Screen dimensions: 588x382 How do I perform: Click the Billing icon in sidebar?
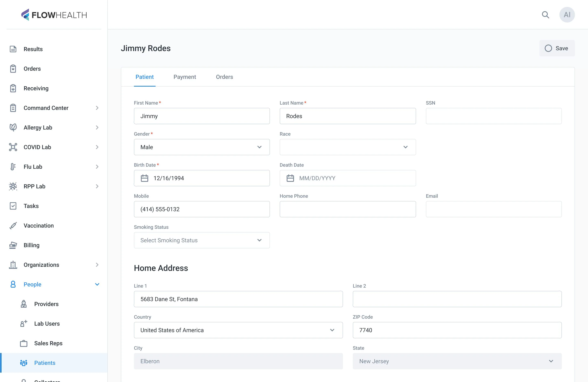tap(13, 245)
